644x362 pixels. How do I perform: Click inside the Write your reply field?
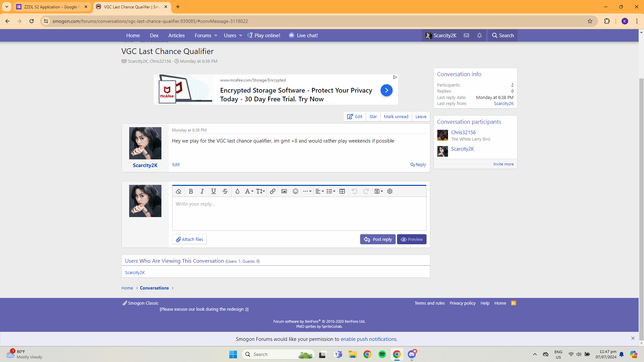coord(299,213)
